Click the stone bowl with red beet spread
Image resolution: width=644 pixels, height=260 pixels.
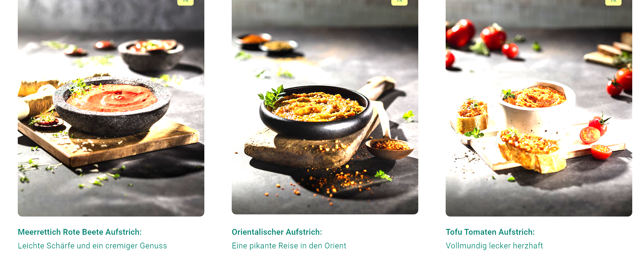(112, 106)
